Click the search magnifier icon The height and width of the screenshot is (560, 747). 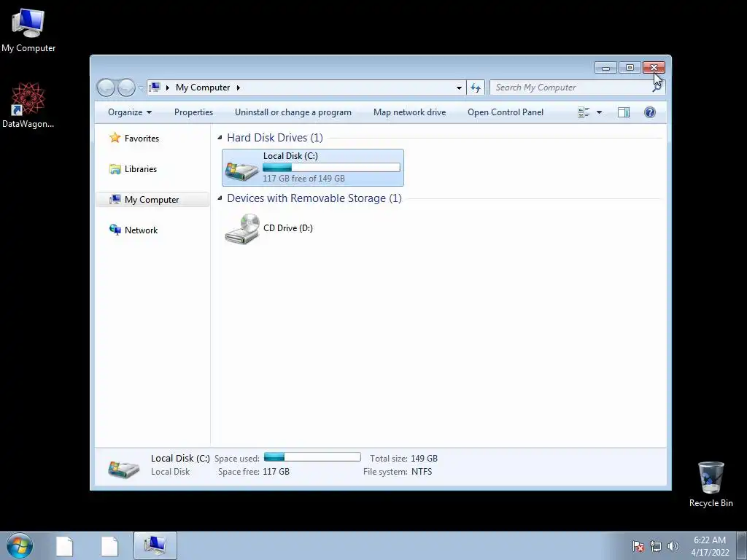tap(657, 87)
